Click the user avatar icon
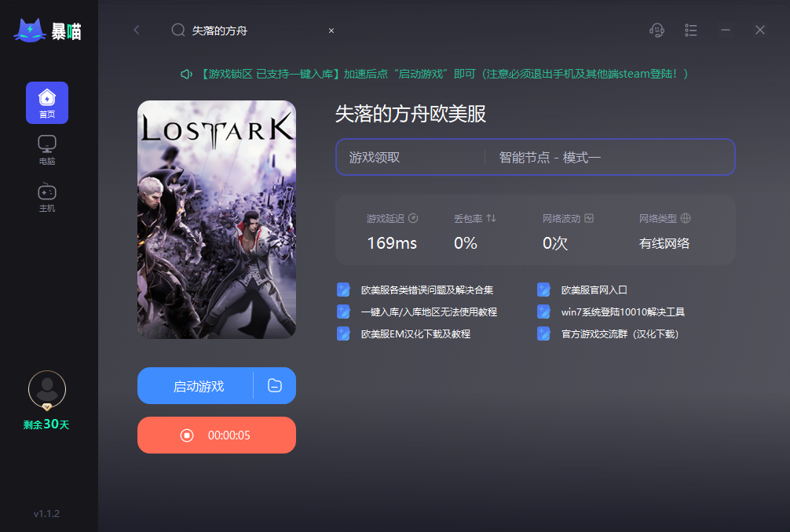 (x=47, y=389)
